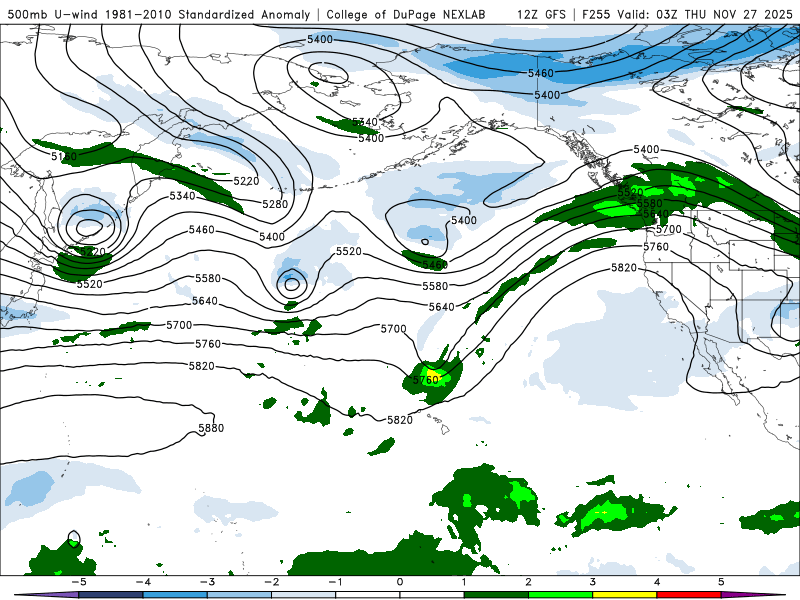
Task: Click the 5160 contour label
Action: pyautogui.click(x=64, y=156)
